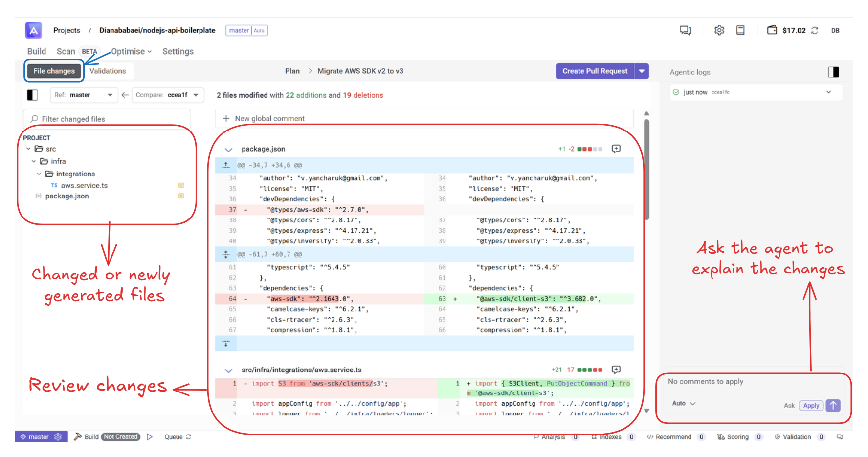Open the Settings menu tab

(178, 51)
